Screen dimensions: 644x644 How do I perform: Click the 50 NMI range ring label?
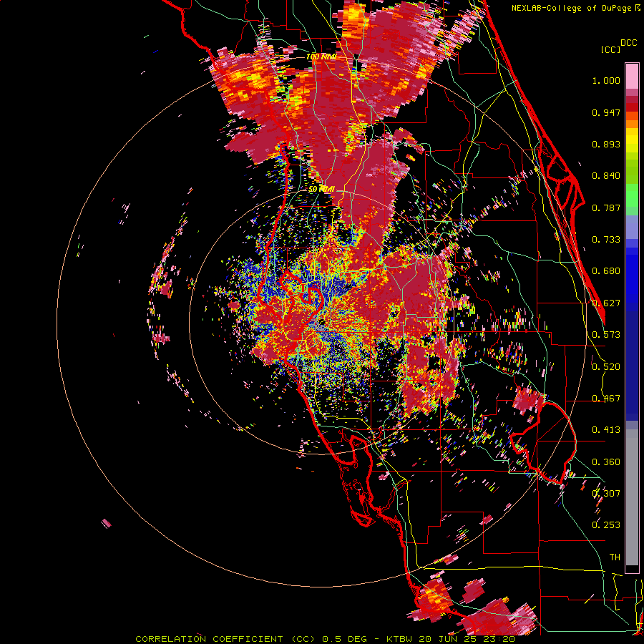[x=321, y=190]
